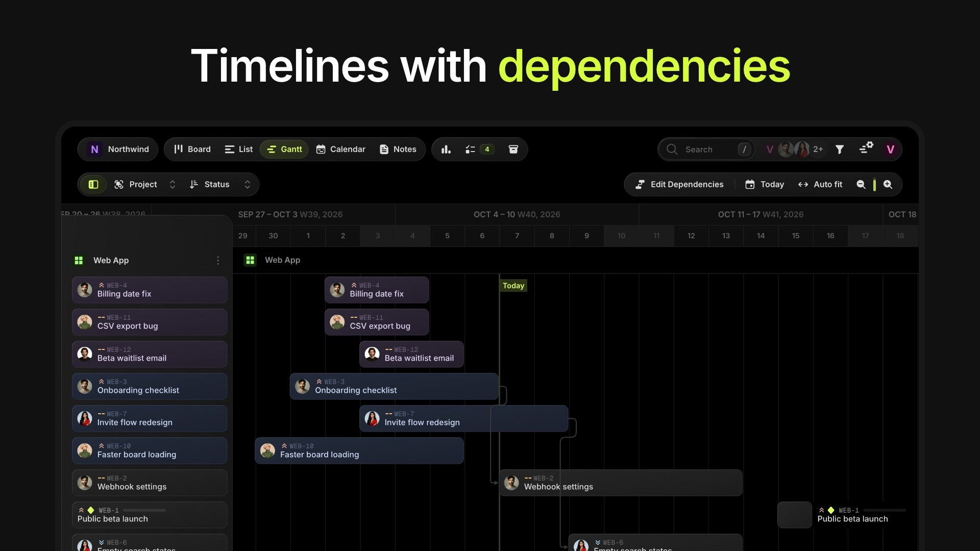This screenshot has width=980, height=551.
Task: Select Beta waitlist email timeline bar
Action: pyautogui.click(x=411, y=355)
